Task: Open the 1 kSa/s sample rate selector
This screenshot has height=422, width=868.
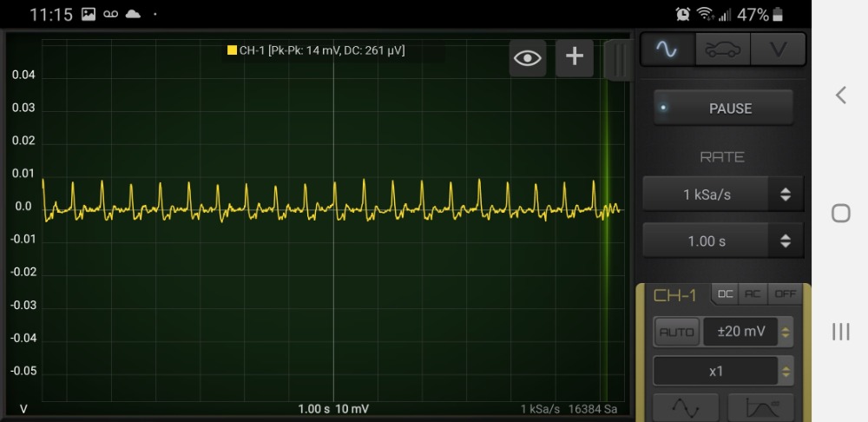Action: (x=707, y=195)
